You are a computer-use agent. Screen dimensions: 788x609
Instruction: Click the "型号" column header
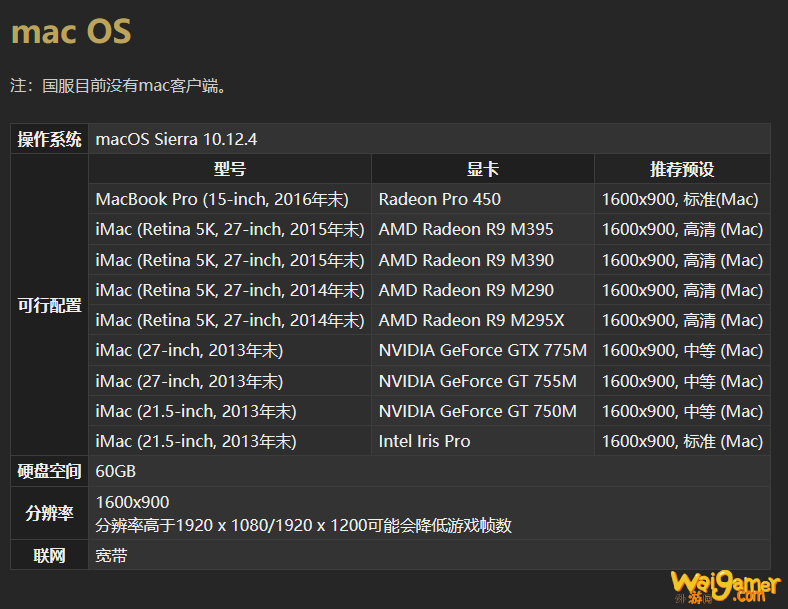click(x=230, y=169)
